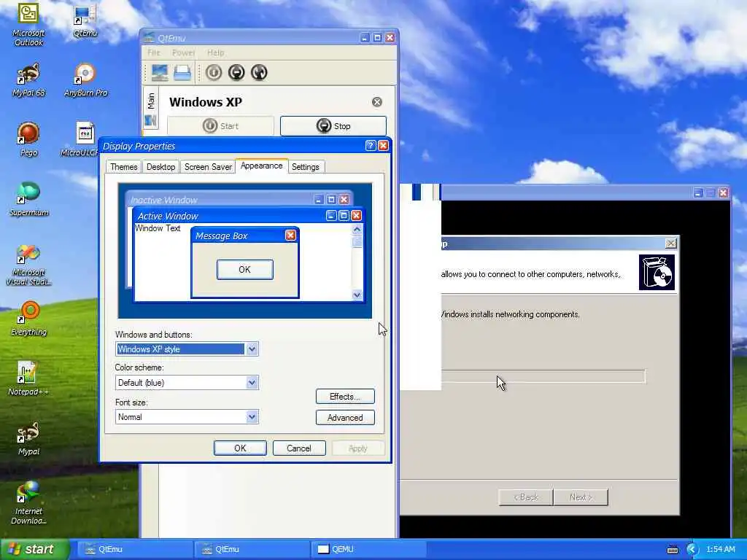Open the Windows start menu
This screenshot has width=747, height=560.
coord(35,550)
